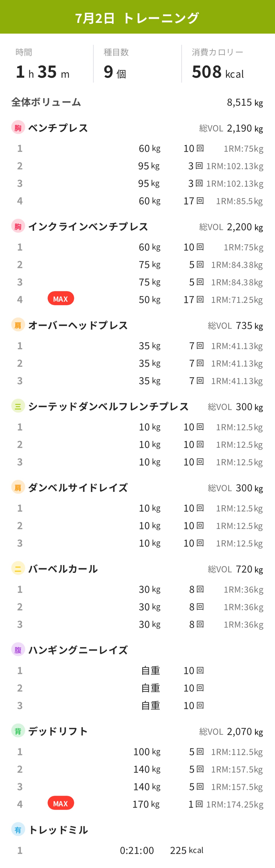Tap the chest icon beside ベンチプレス
The height and width of the screenshot is (868, 275).
(18, 127)
